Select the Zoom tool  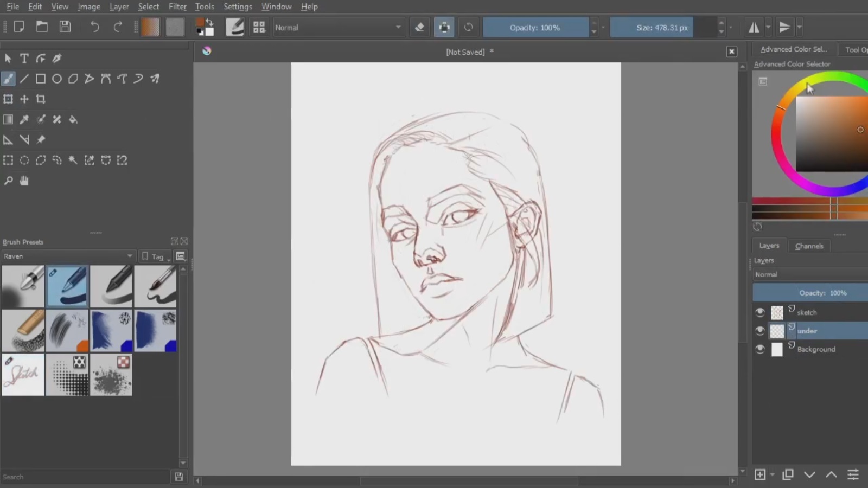[x=8, y=181]
